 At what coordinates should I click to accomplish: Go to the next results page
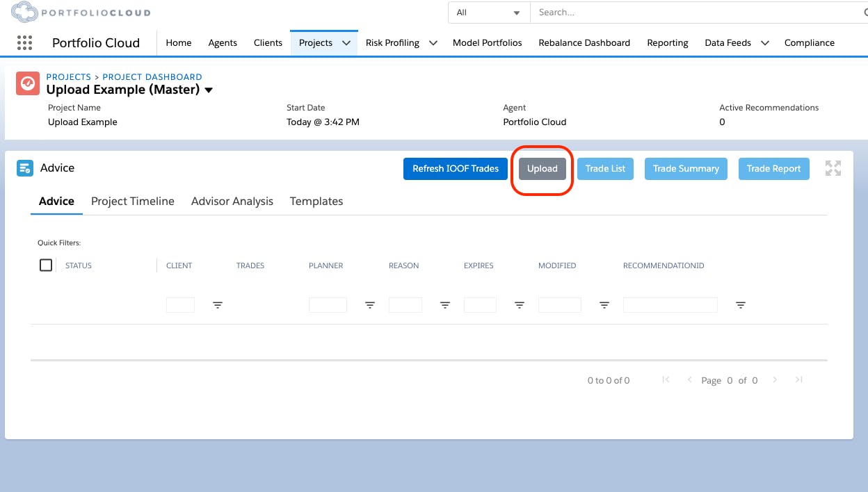click(x=775, y=379)
